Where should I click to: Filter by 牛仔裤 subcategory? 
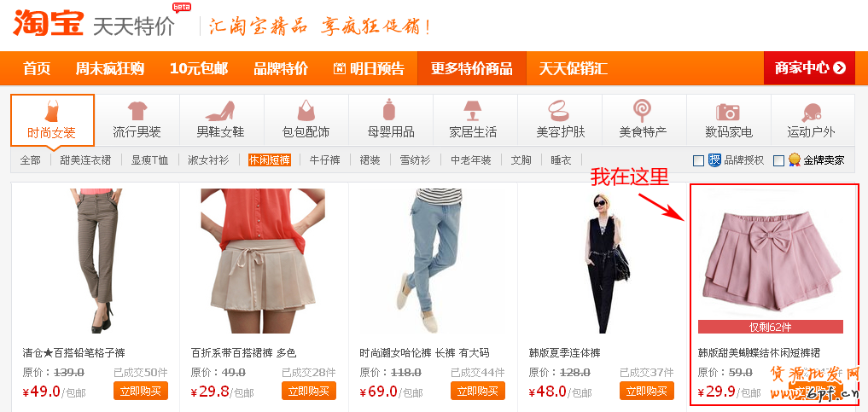(324, 160)
